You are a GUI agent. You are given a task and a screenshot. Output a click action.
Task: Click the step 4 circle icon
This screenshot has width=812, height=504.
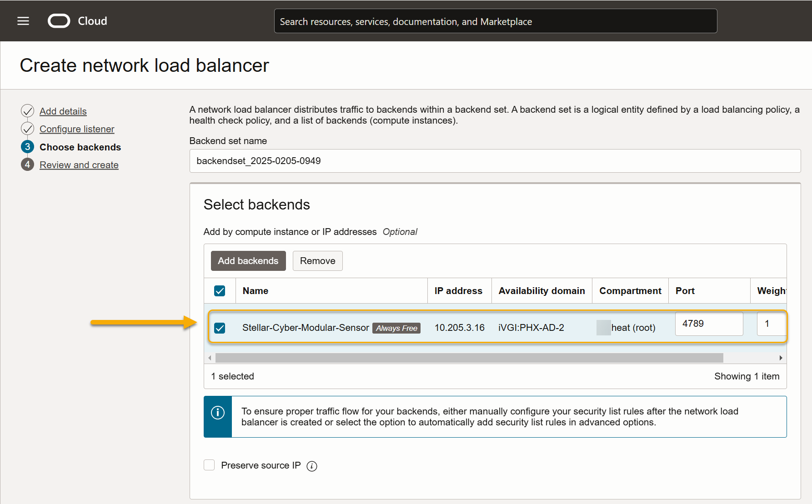pyautogui.click(x=27, y=165)
